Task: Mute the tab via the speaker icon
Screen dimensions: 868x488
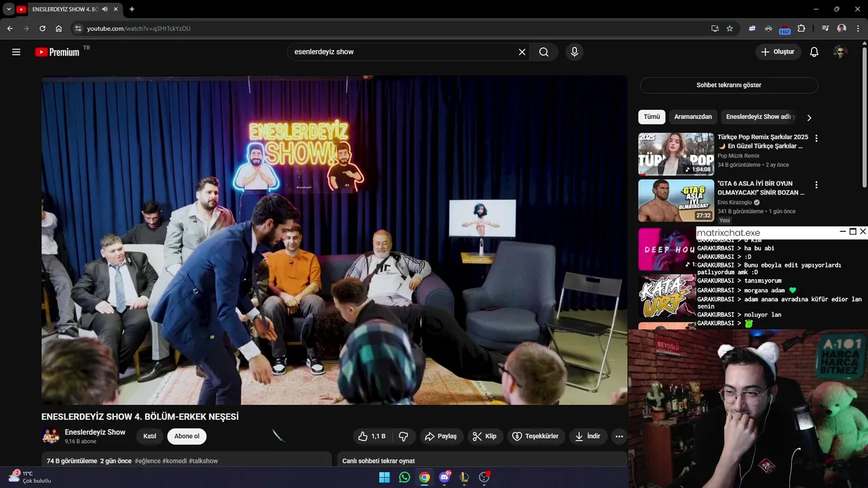Action: pyautogui.click(x=105, y=9)
